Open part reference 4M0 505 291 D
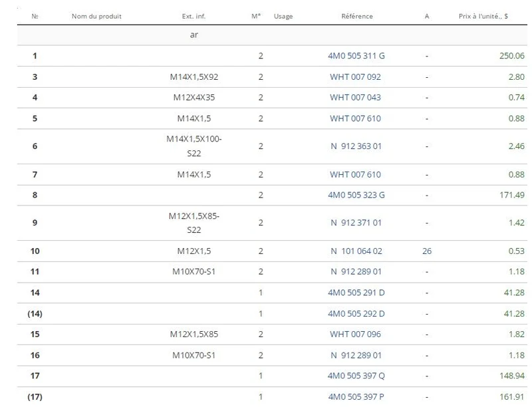Viewport: 532px width, 407px height. [356, 293]
